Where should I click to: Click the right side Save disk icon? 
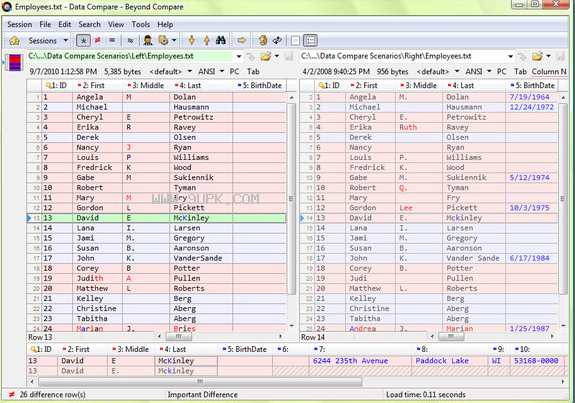click(560, 56)
